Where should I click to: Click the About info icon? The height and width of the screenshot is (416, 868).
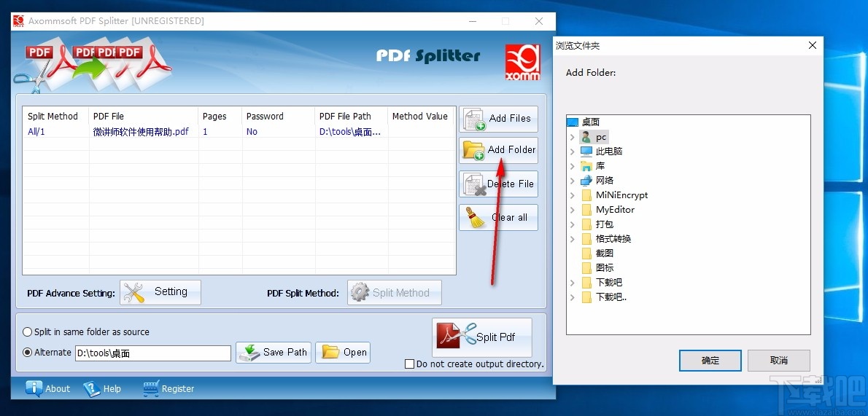coord(34,389)
